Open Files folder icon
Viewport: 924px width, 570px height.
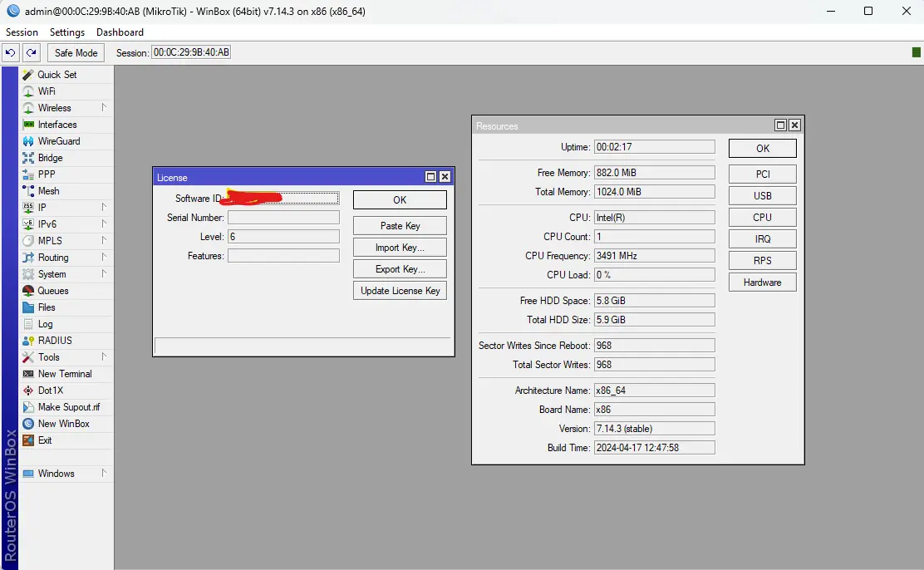28,307
